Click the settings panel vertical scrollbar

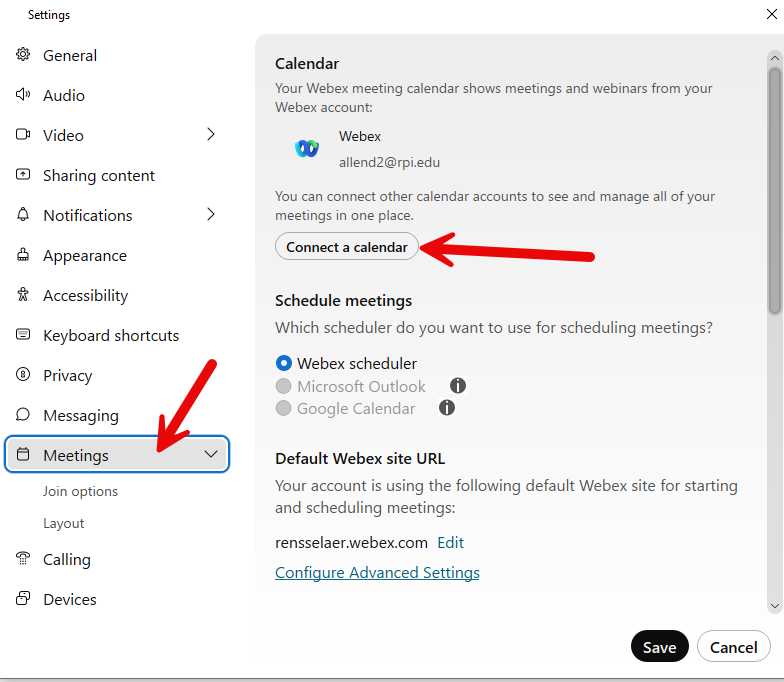(x=774, y=190)
